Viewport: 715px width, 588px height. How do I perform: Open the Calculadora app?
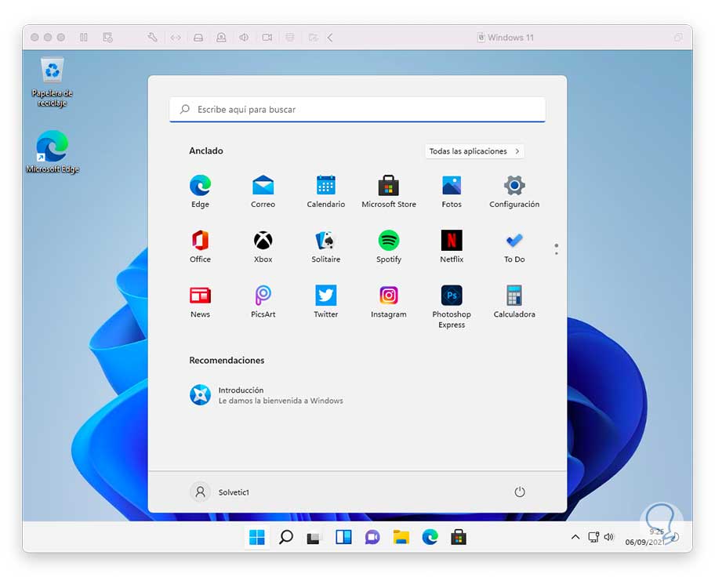tap(514, 301)
